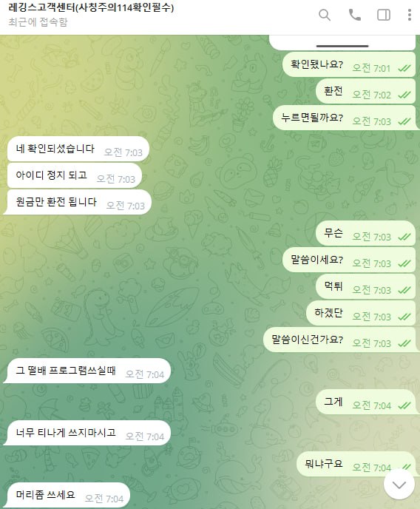420x509 pixels.
Task: Open the three-dot more options menu
Action: (410, 15)
